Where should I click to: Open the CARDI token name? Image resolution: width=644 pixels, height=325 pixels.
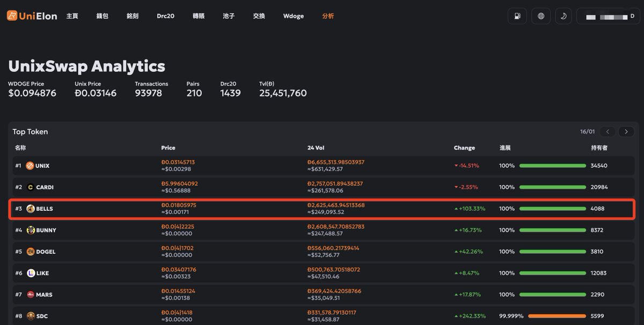[45, 187]
